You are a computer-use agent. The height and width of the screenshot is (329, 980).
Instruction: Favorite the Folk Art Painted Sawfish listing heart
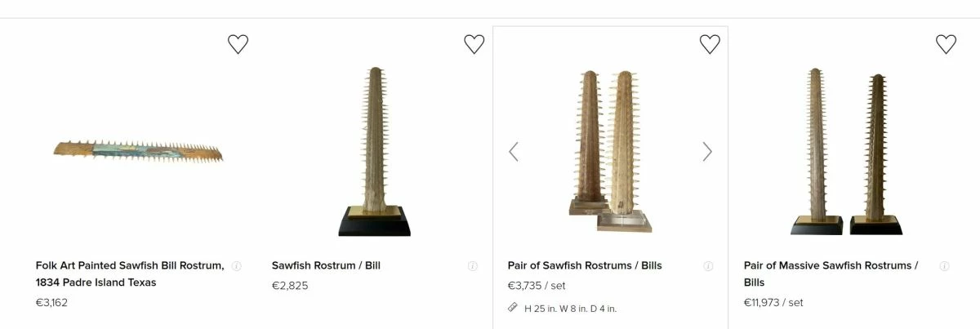click(x=238, y=44)
